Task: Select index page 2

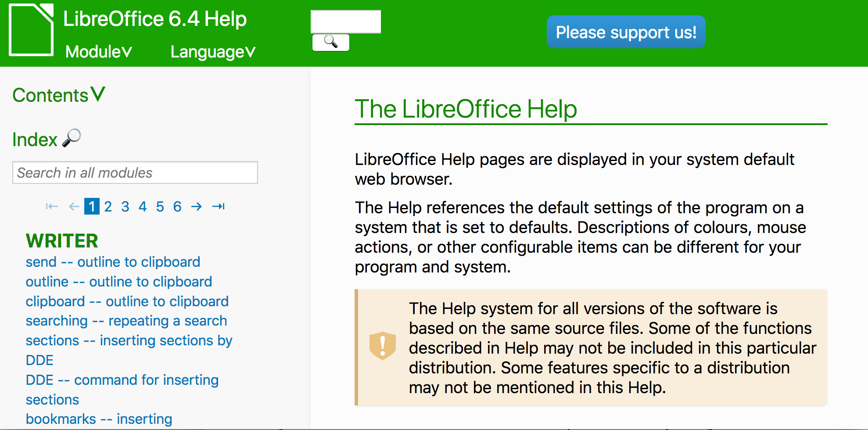Action: click(108, 206)
